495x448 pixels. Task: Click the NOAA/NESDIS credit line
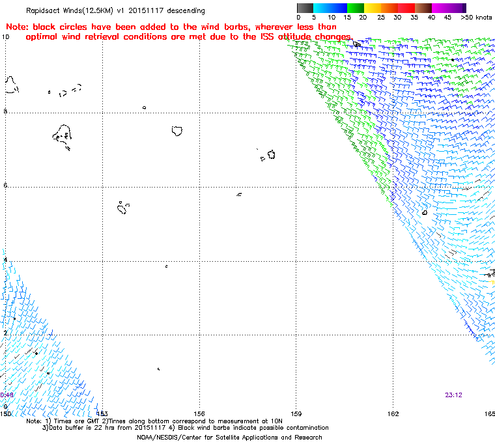click(x=229, y=438)
